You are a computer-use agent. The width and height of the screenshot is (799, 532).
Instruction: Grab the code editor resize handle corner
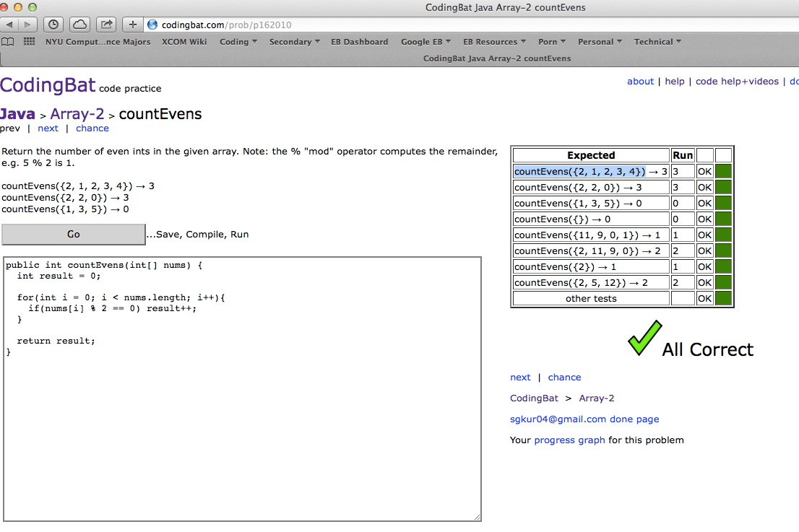[x=477, y=518]
